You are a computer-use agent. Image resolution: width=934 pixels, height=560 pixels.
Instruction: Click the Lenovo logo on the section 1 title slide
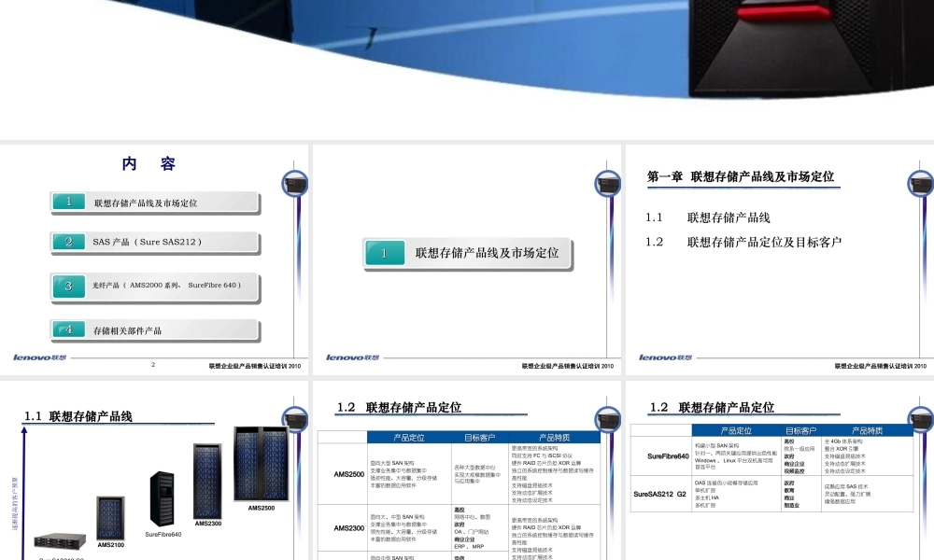click(x=353, y=357)
